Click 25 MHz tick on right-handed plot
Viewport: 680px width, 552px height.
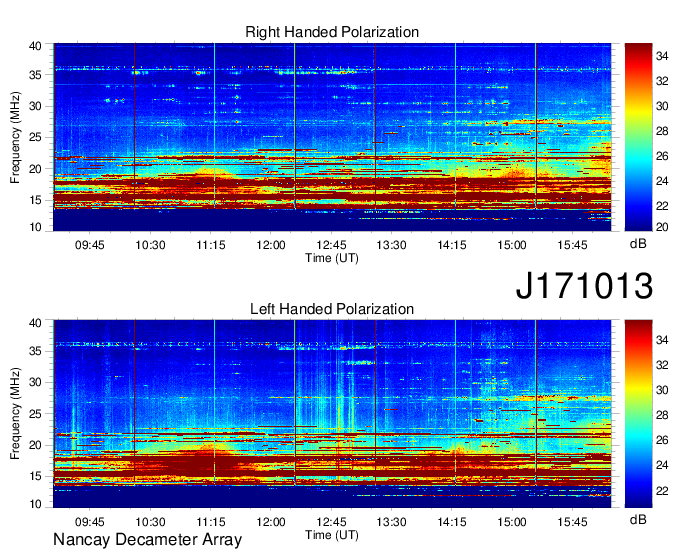(x=35, y=137)
